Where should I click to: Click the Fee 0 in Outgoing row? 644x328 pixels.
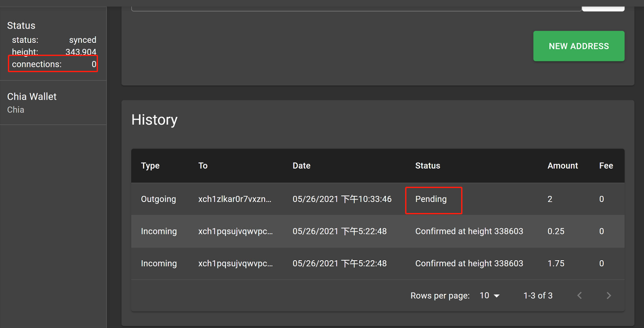602,199
